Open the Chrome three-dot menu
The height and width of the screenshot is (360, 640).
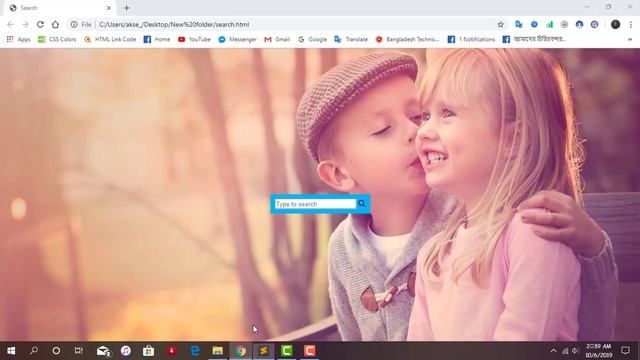(631, 24)
